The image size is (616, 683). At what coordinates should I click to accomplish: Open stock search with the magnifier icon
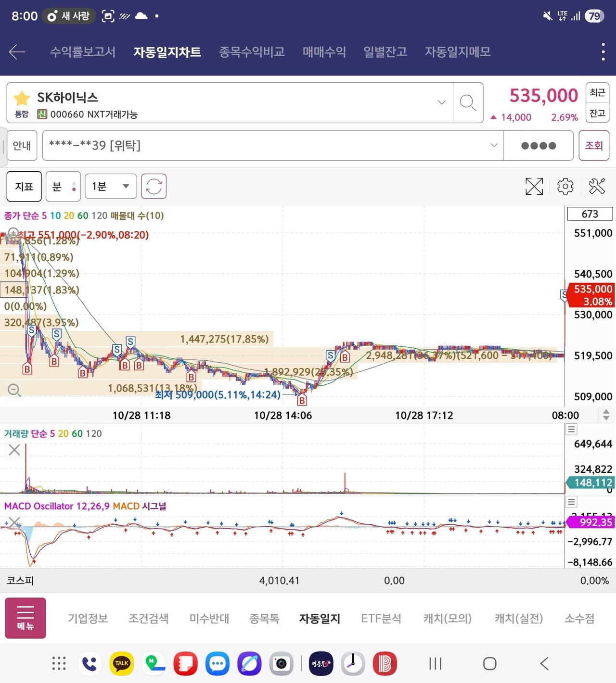(x=467, y=103)
